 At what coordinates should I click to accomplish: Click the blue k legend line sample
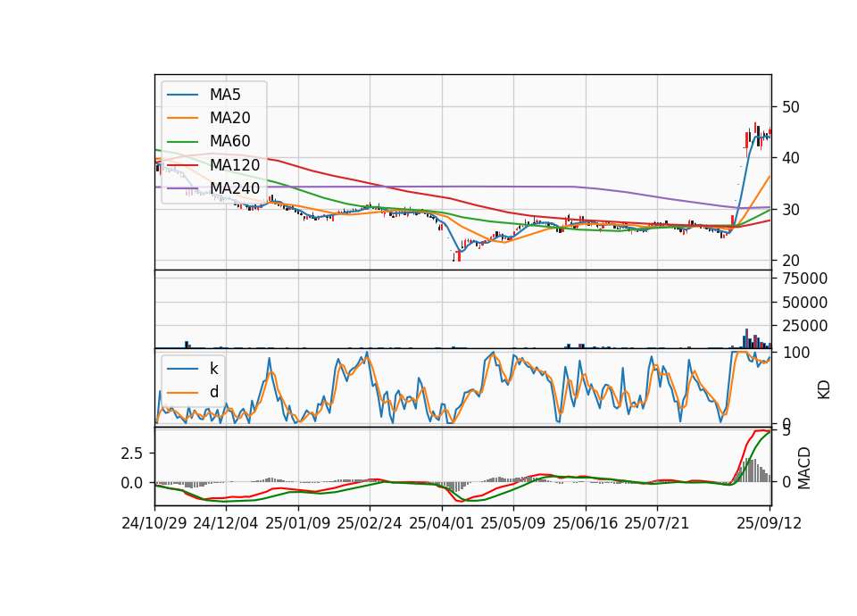click(182, 369)
